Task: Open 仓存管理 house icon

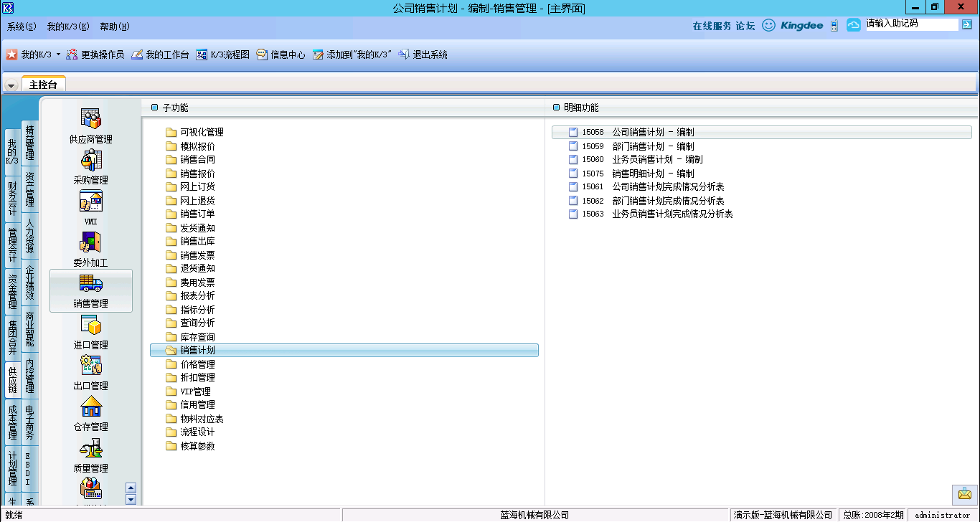Action: [91, 407]
